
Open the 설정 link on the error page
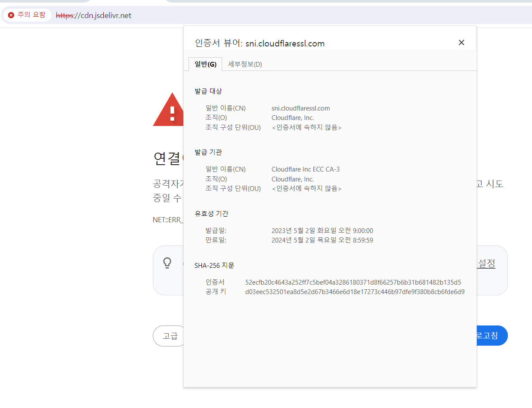point(486,264)
